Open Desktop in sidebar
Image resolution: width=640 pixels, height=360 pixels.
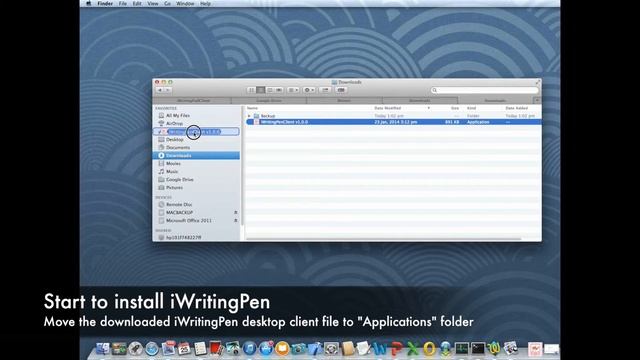click(174, 140)
